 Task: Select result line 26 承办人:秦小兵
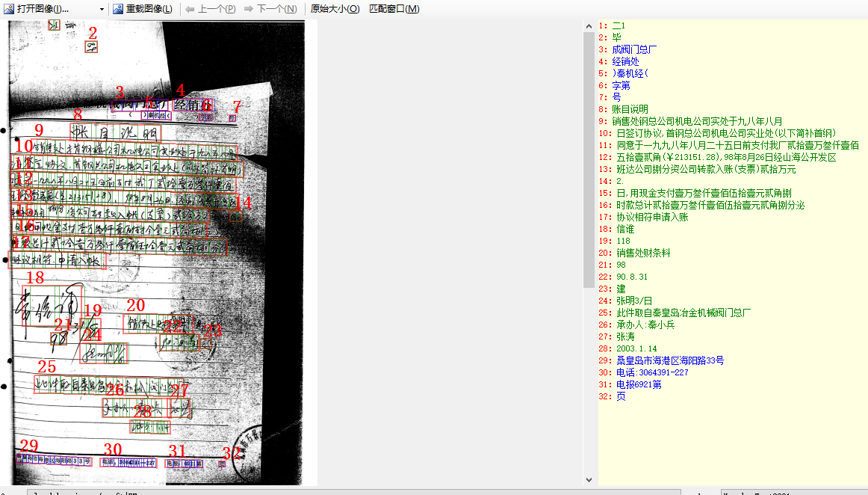point(645,325)
